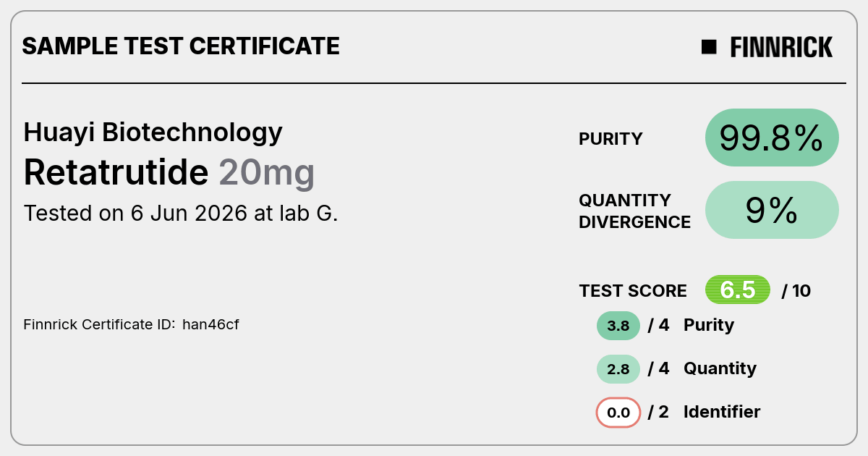Open the Huayi Biotechnology vendor name
Image resolution: width=868 pixels, height=456 pixels.
click(153, 132)
